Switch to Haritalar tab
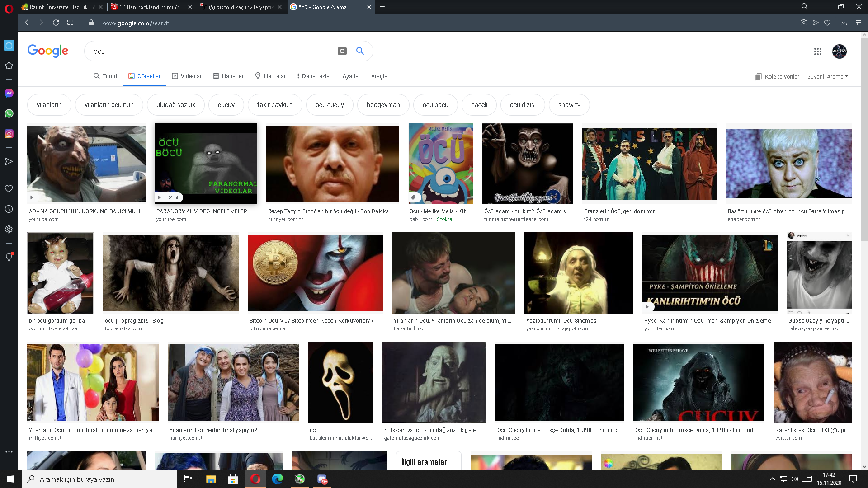The width and height of the screenshot is (868, 488). 270,76
